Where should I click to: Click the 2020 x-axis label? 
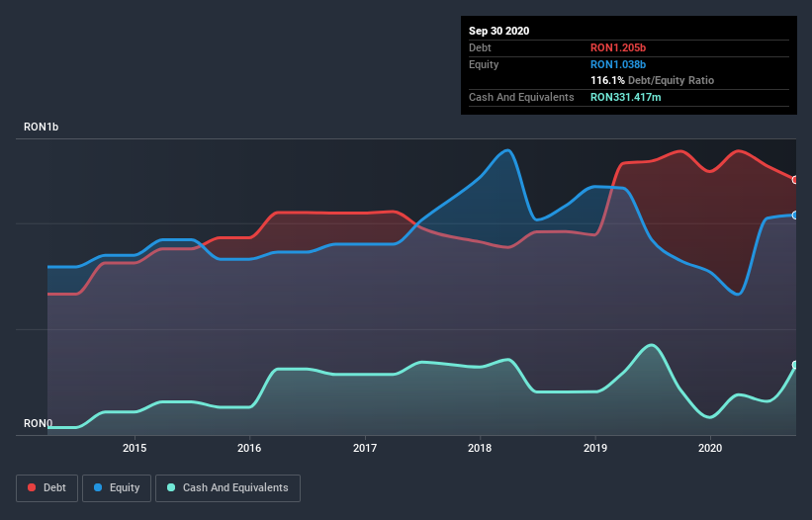[710, 448]
